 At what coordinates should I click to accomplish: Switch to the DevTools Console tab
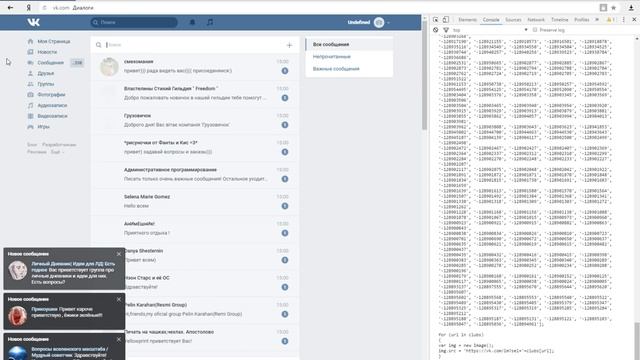491,20
